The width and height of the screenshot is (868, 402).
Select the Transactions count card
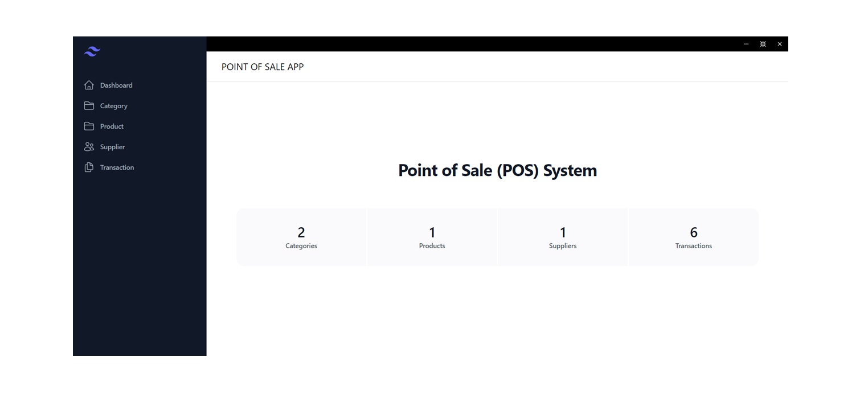click(x=693, y=237)
